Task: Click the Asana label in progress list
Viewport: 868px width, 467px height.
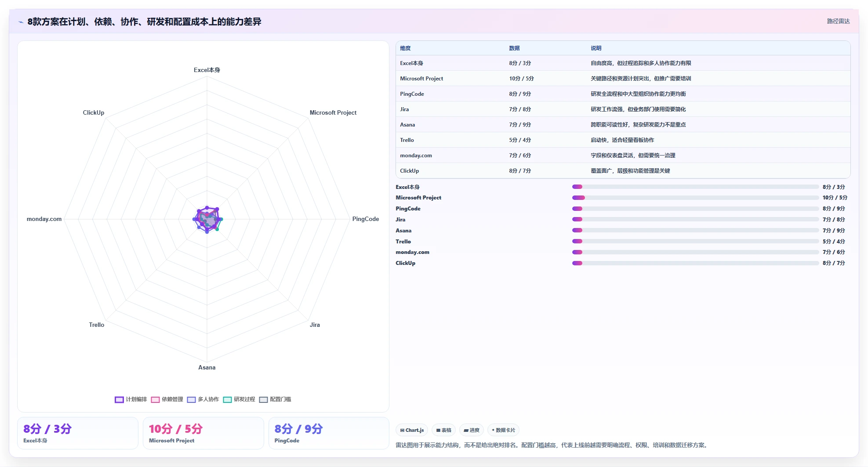Action: 403,231
